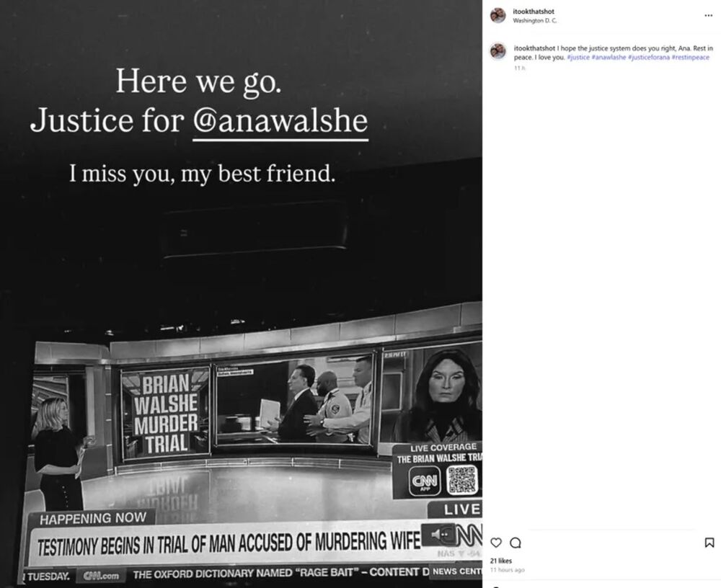Click the itookthatshot username in the caption
Screen dimensions: 721x588
point(534,48)
